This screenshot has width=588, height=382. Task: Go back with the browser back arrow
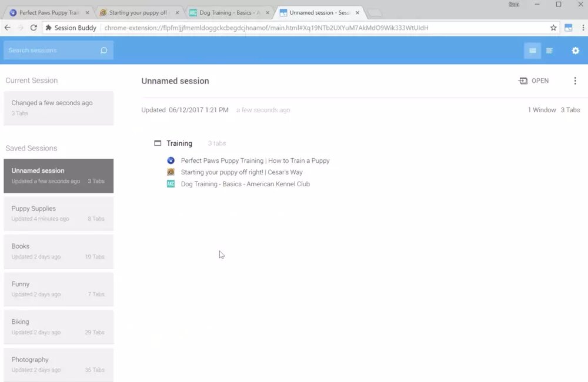8,28
